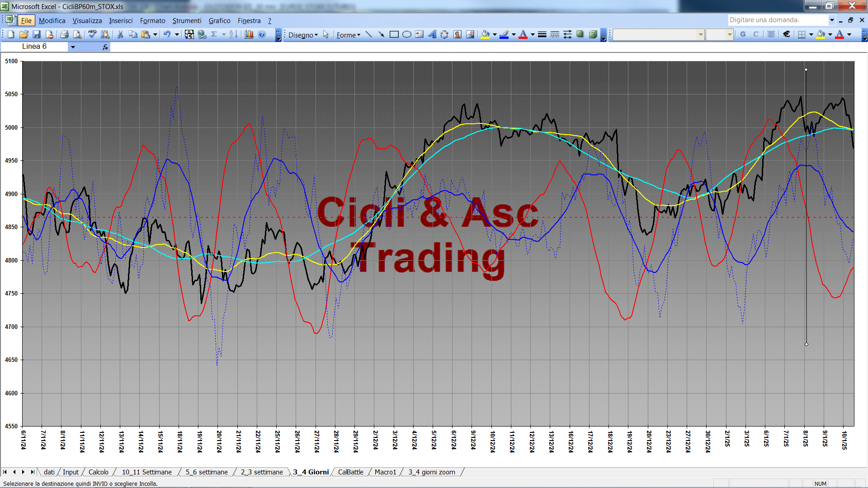Open the Strumenti menu
Viewport: 868px width, 488px height.
(187, 20)
